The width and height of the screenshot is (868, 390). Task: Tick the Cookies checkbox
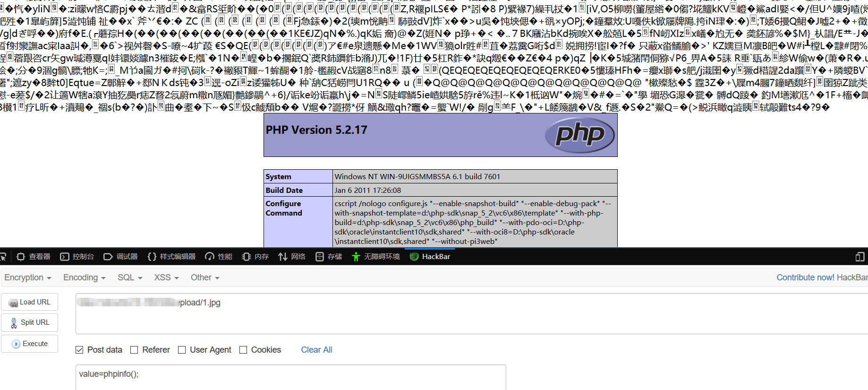(243, 350)
